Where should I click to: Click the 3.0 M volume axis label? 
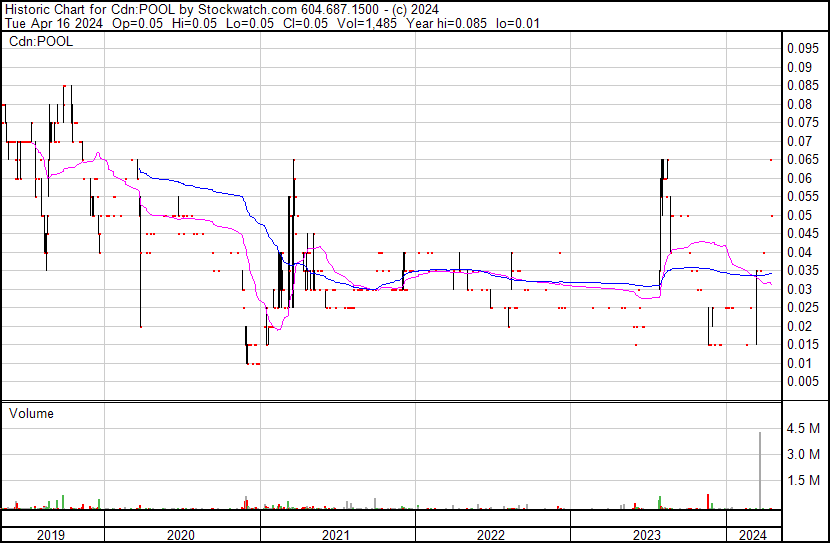[803, 454]
